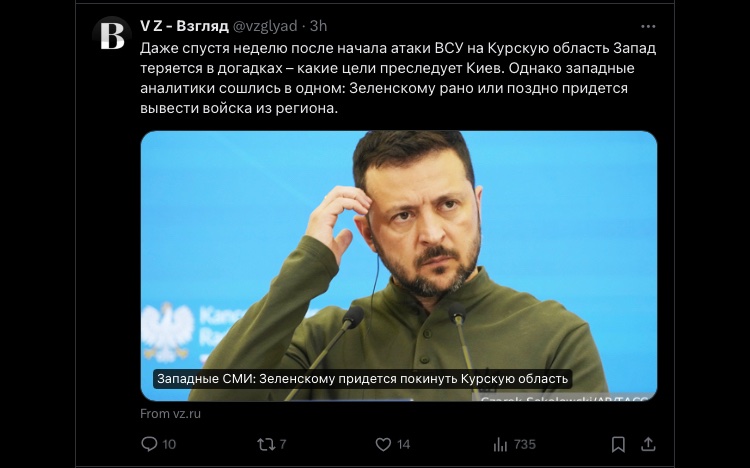This screenshot has width=750, height=468.
Task: Click the like count showing 14
Action: [404, 445]
